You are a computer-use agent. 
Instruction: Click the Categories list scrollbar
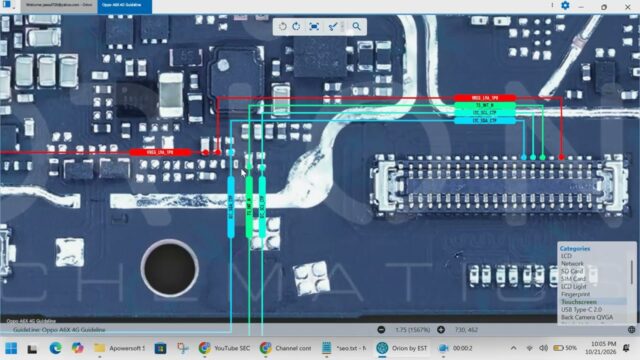pos(631,272)
